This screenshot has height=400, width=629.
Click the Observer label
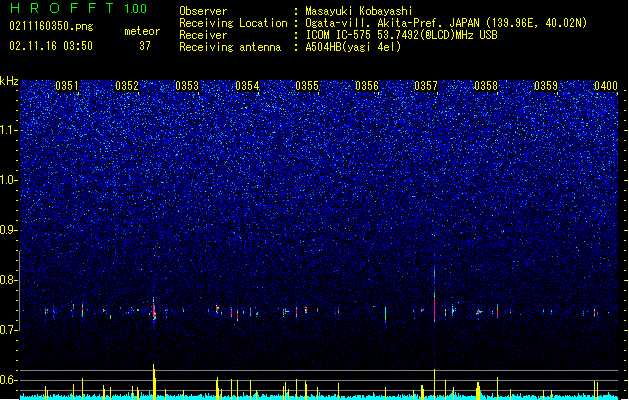[x=203, y=11]
